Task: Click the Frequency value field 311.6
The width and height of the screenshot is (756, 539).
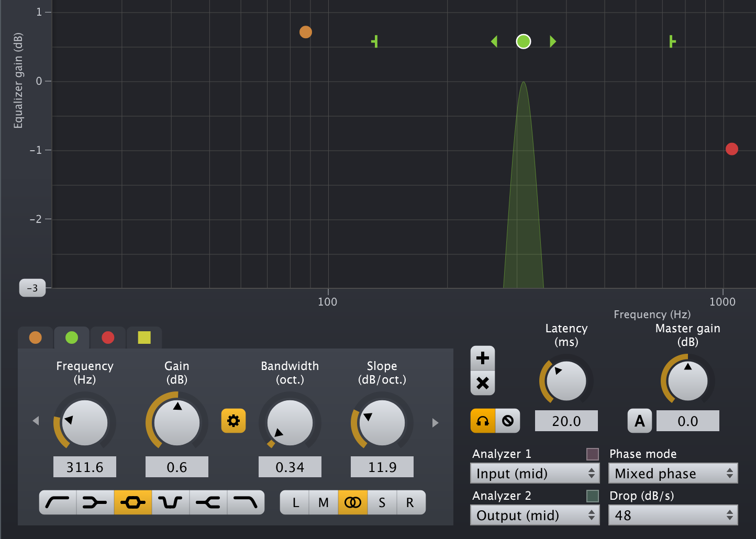Action: (85, 467)
